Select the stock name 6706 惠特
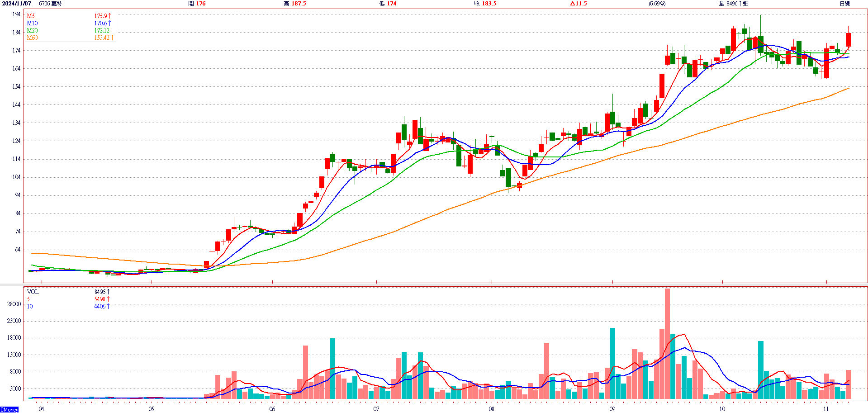Image resolution: width=868 pixels, height=417 pixels. click(51, 4)
